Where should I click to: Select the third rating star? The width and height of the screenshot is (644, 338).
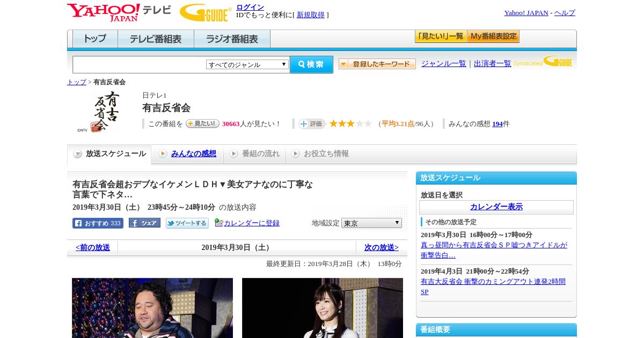[350, 123]
